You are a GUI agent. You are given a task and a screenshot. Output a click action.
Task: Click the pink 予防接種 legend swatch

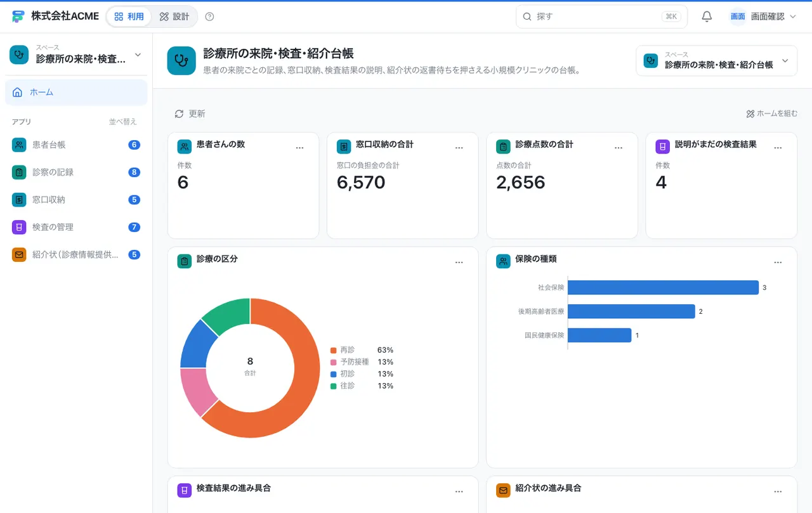tap(333, 362)
